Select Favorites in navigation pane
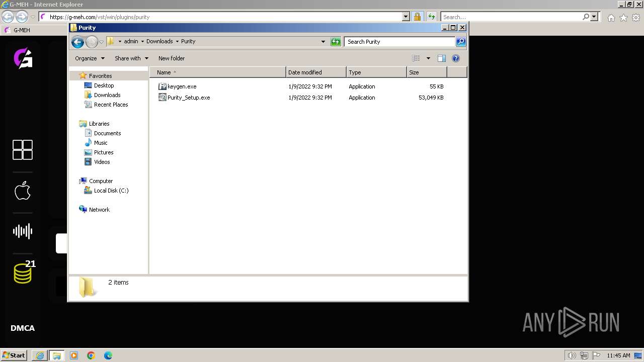 pos(100,76)
